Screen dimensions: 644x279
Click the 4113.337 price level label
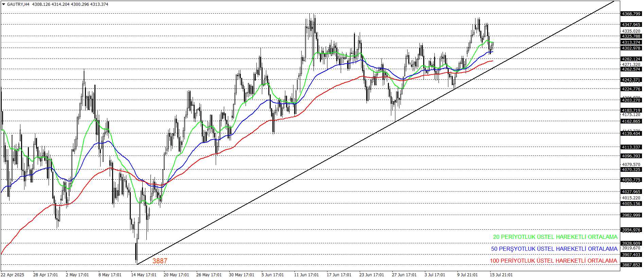(x=631, y=147)
